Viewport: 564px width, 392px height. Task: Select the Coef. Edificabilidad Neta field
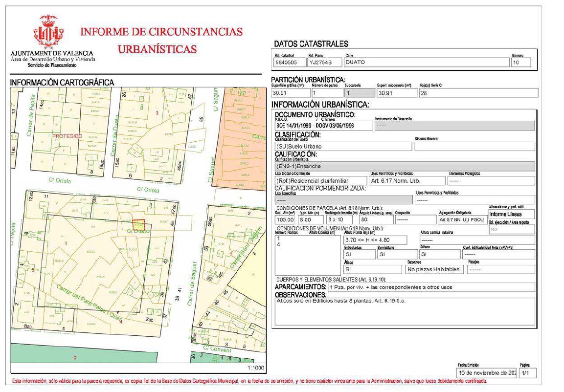[498, 254]
